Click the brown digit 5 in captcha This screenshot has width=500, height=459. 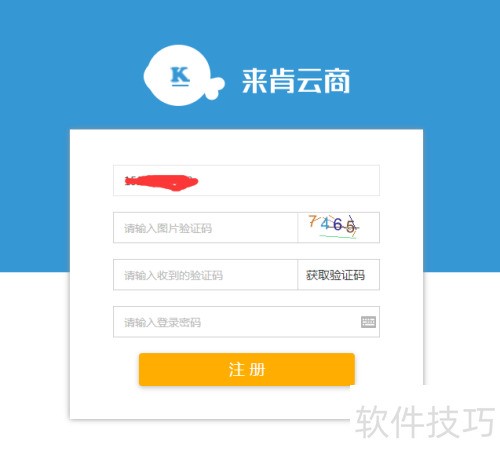(x=350, y=227)
